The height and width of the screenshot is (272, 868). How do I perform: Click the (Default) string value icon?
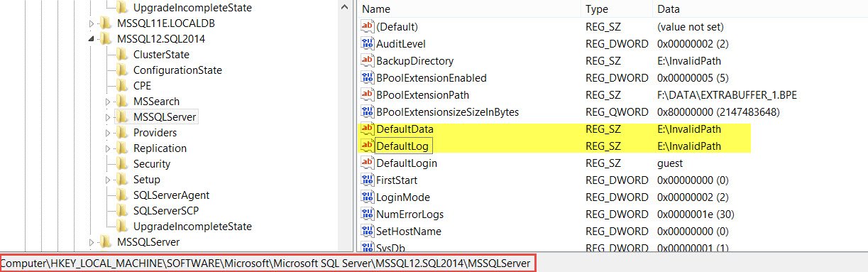pos(367,27)
